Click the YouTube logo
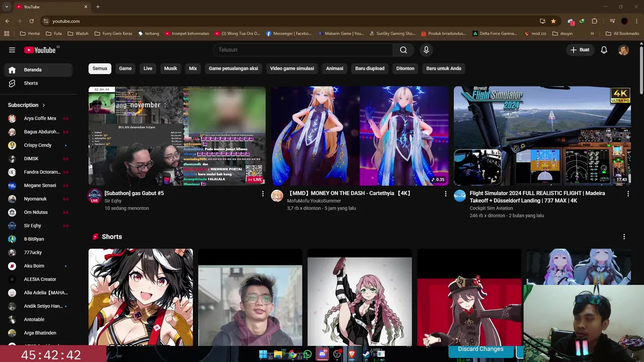Screen dimensions: 644x362 pos(40,50)
